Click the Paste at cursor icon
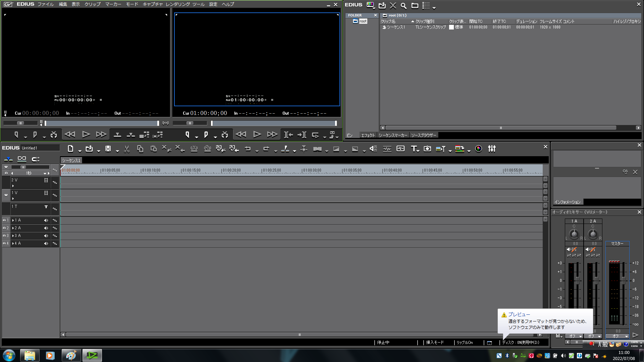The image size is (644, 362). coord(154,149)
